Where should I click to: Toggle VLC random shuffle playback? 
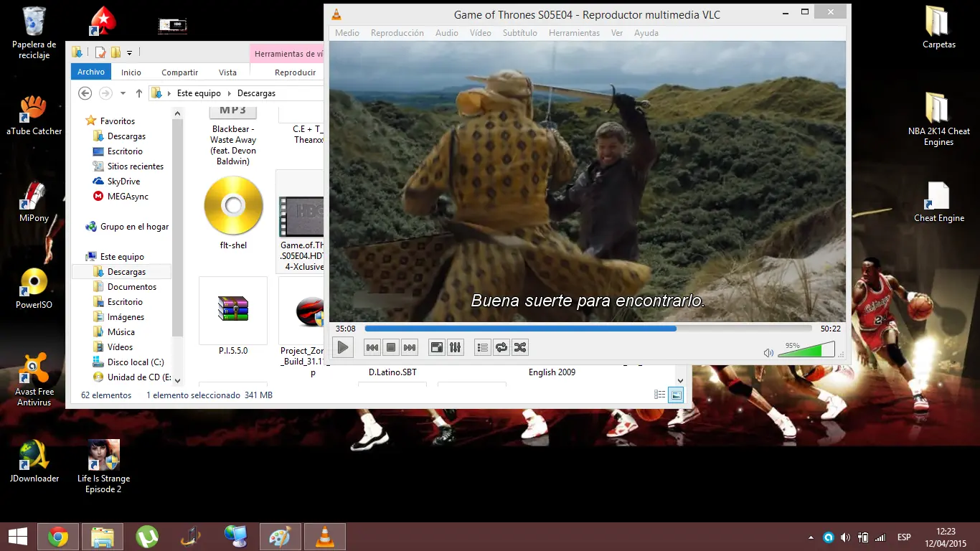click(x=520, y=347)
